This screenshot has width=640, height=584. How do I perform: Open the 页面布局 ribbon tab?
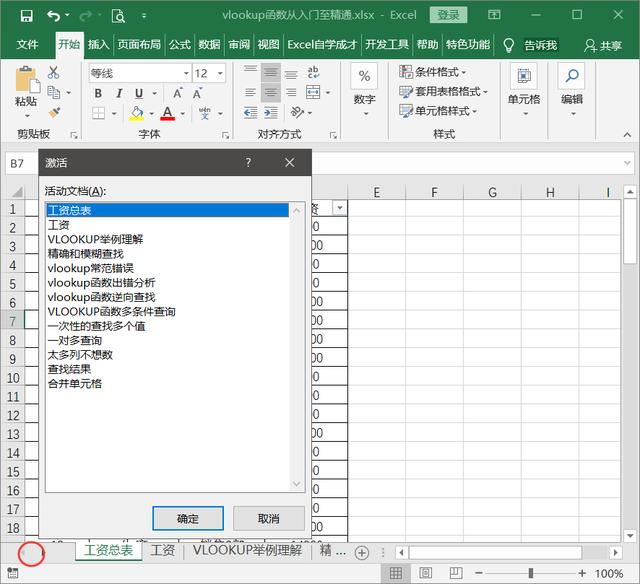pyautogui.click(x=139, y=45)
